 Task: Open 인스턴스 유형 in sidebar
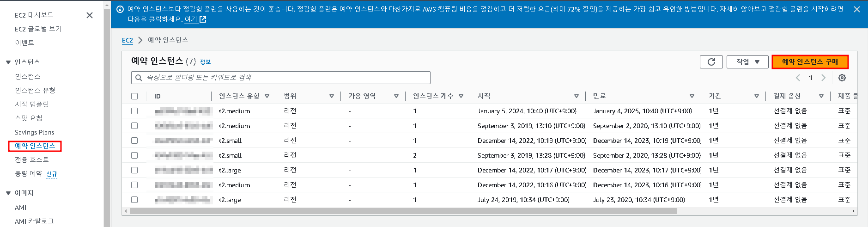[x=35, y=90]
